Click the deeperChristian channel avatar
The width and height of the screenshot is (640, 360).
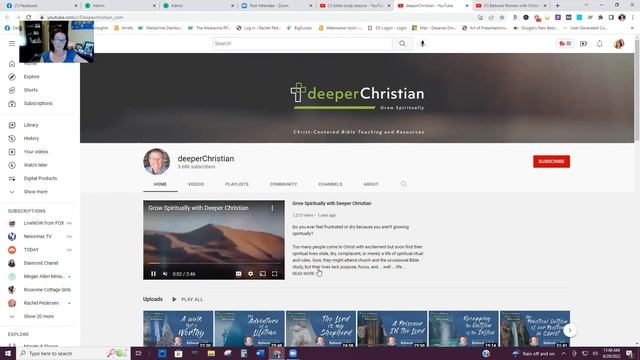coord(157,162)
